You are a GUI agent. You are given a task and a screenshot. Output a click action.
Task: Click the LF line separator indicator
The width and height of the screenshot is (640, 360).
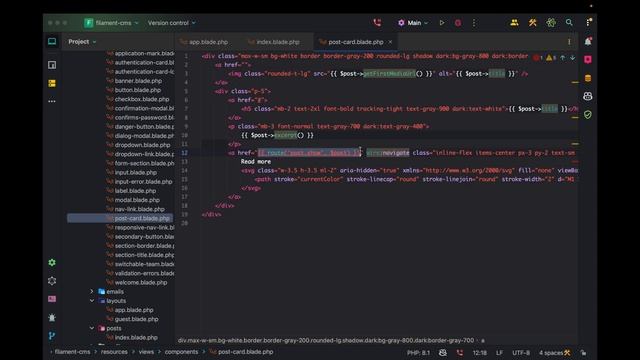[x=499, y=353]
